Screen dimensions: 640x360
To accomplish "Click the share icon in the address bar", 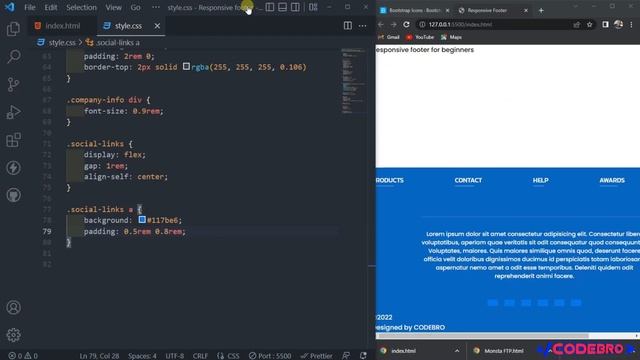I will [x=576, y=24].
